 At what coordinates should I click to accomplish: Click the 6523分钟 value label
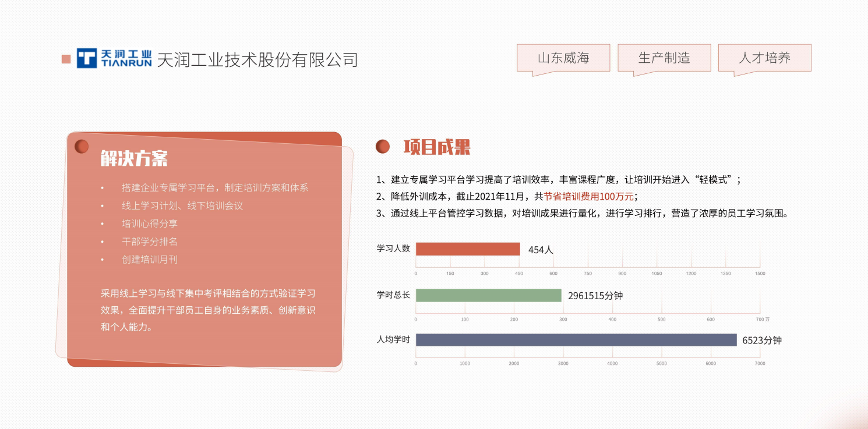pyautogui.click(x=761, y=341)
